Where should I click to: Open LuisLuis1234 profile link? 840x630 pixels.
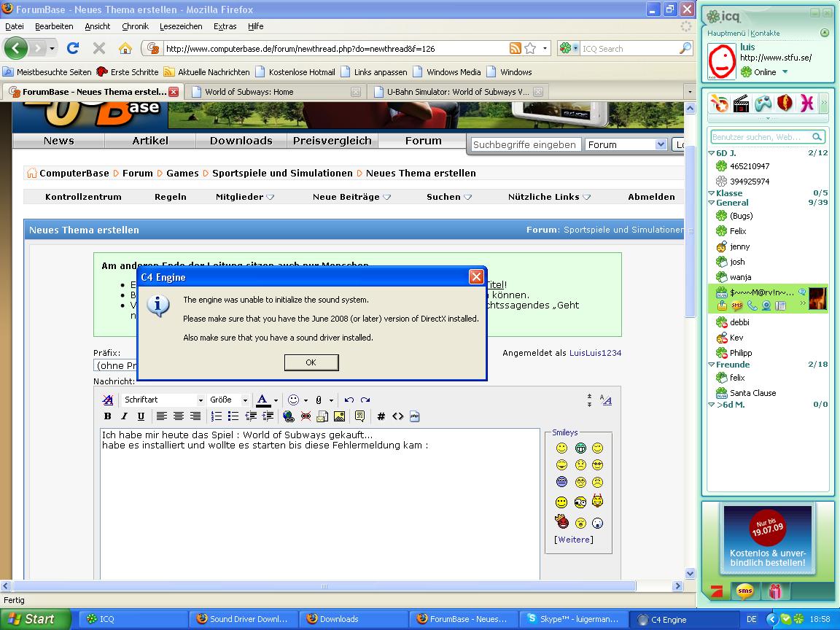coord(595,353)
